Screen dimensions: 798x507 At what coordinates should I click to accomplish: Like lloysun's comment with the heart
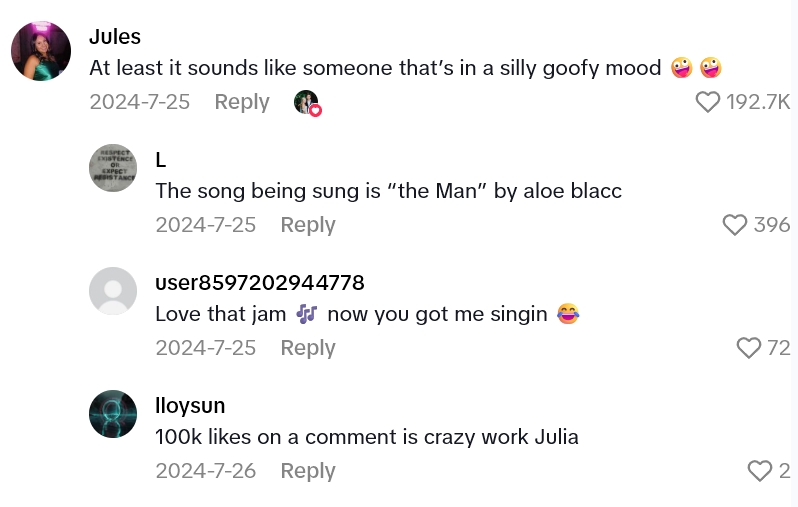760,471
